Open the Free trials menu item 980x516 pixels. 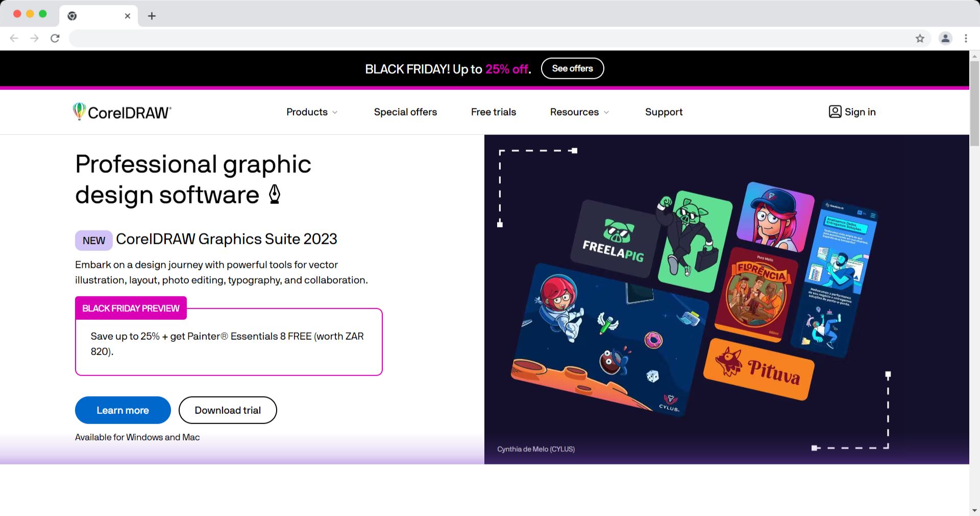point(494,112)
